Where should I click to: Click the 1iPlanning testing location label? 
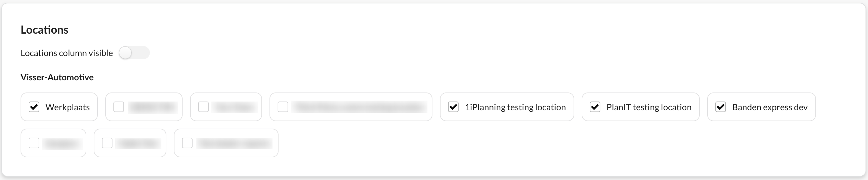click(x=515, y=107)
